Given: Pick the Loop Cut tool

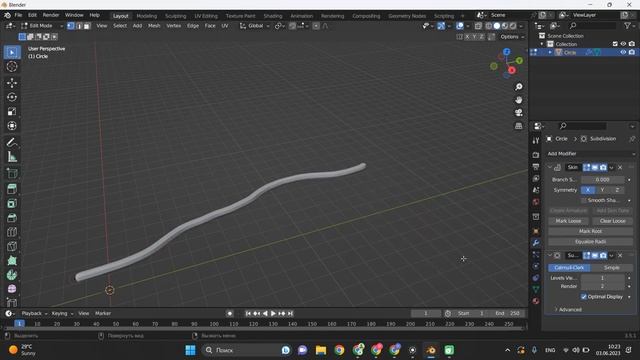Looking at the screenshot, I should tap(12, 232).
